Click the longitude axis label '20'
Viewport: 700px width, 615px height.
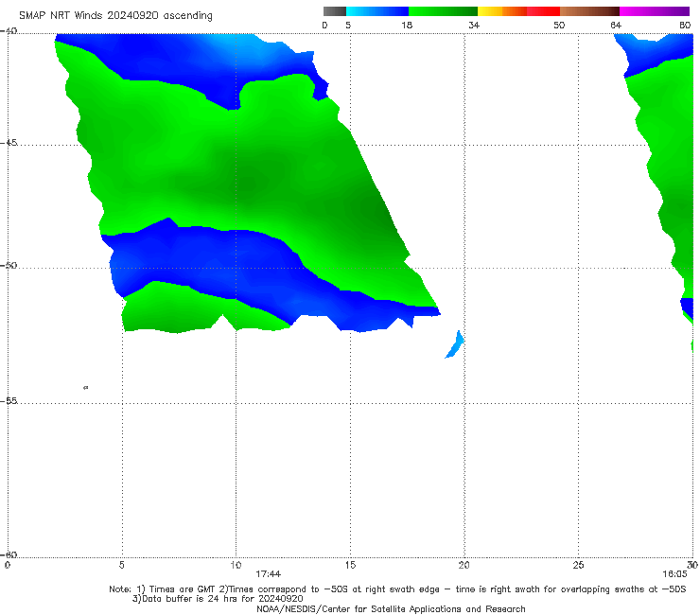click(464, 565)
